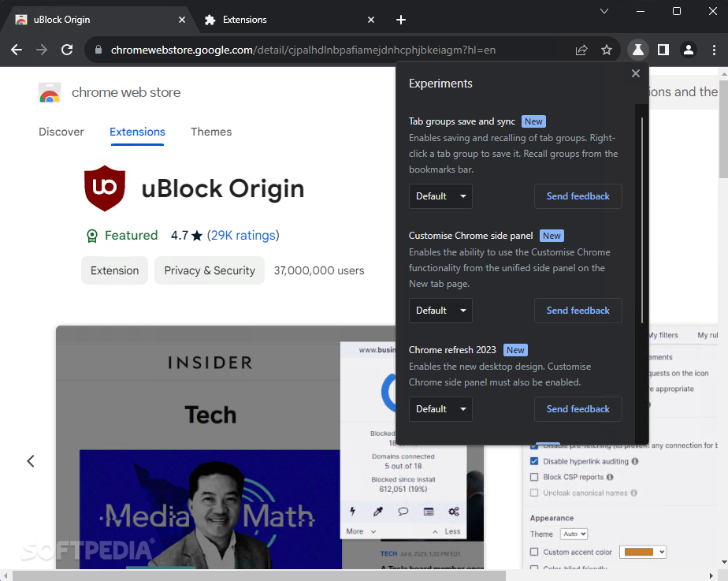Close the uBlock Origin tab
The width and height of the screenshot is (728, 581).
point(182,20)
